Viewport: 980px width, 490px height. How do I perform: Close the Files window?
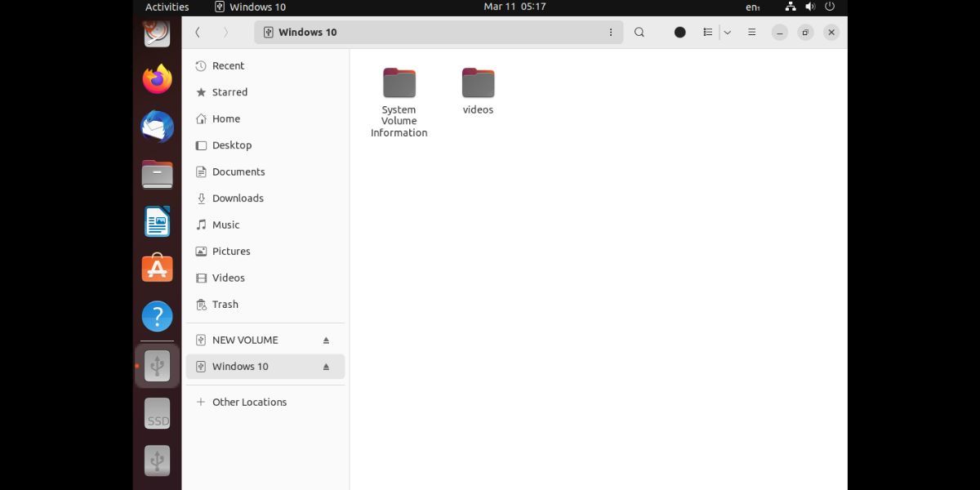[831, 33]
